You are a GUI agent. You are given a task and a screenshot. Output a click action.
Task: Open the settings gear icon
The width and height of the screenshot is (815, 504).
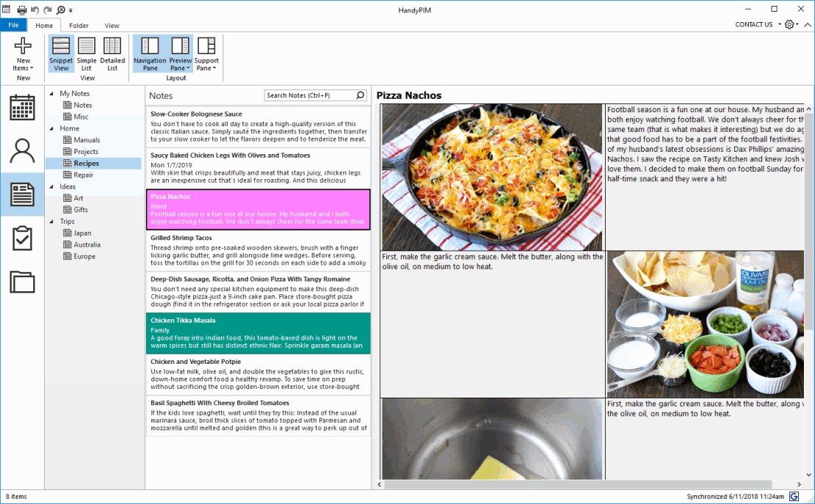[789, 24]
